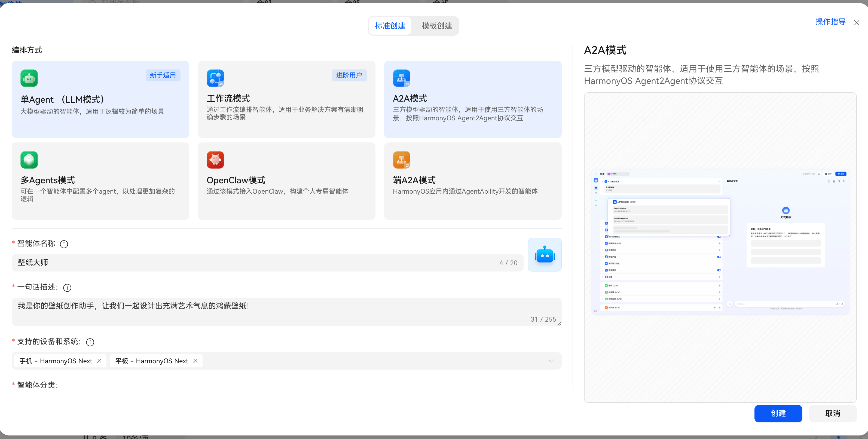Click the agent name field containing 壁纸大师
Screen dimensions: 868x439
[x=267, y=263]
